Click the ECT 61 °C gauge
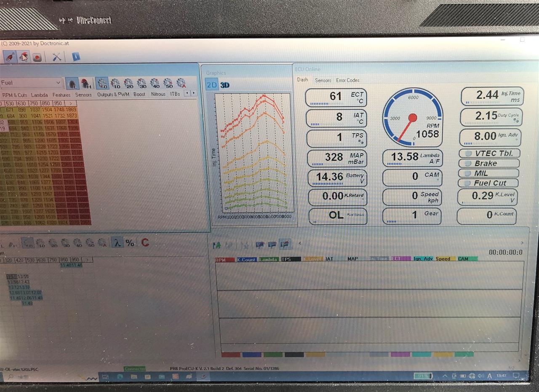The width and height of the screenshot is (539, 392). pyautogui.click(x=336, y=98)
